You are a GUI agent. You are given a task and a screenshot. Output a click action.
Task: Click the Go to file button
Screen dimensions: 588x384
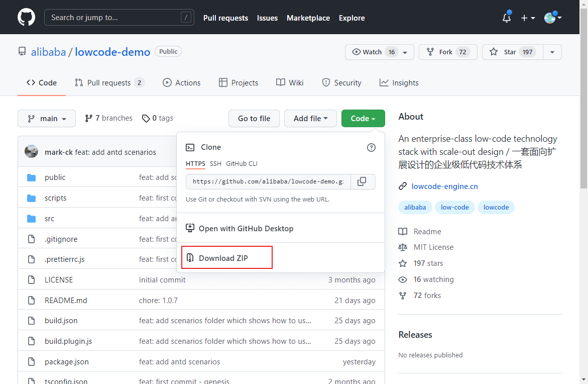pyautogui.click(x=254, y=118)
